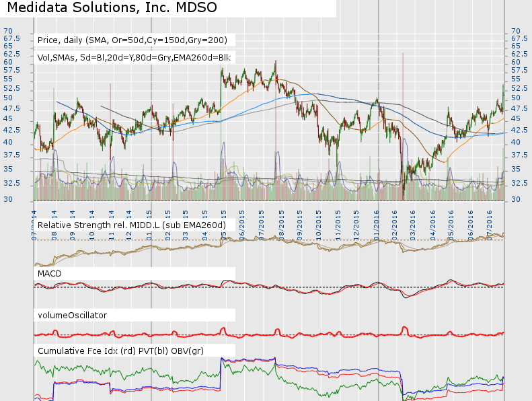Select the 03/2016 date label
The height and width of the screenshot is (401, 532).
pos(412,226)
